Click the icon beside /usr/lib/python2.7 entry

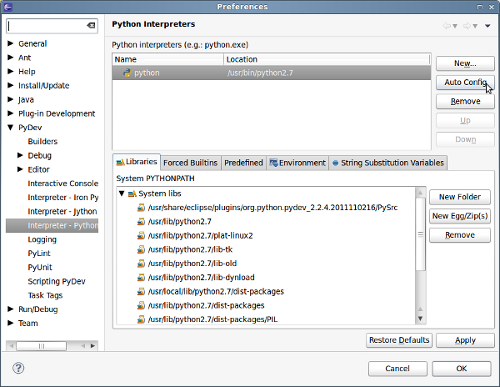(x=141, y=222)
